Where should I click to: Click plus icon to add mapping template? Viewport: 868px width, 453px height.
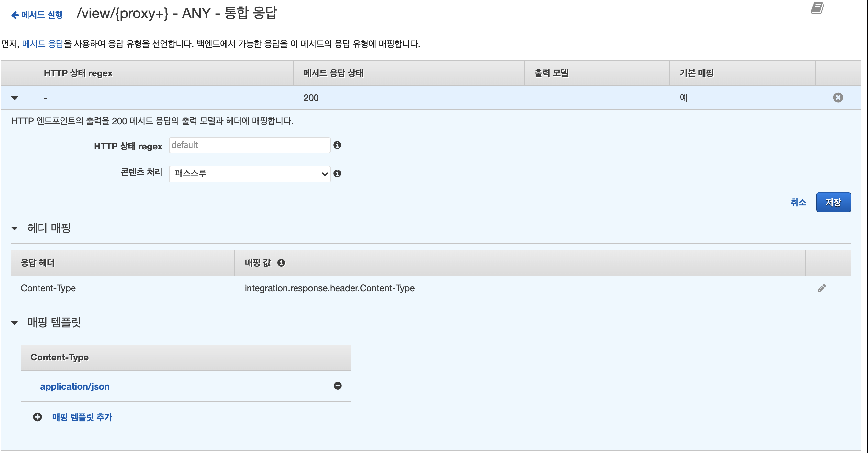tap(38, 417)
